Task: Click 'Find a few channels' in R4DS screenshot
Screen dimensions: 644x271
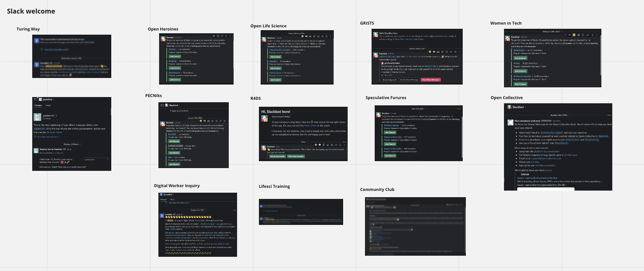Action: tap(296, 156)
